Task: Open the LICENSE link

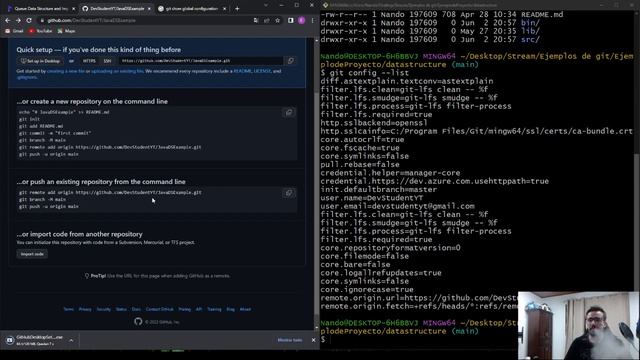Action: [262, 71]
